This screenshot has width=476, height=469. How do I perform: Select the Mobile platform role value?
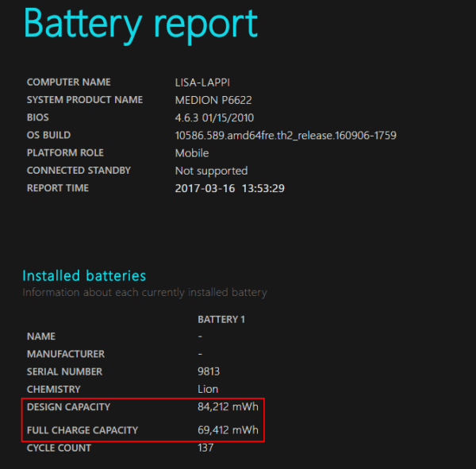[192, 153]
